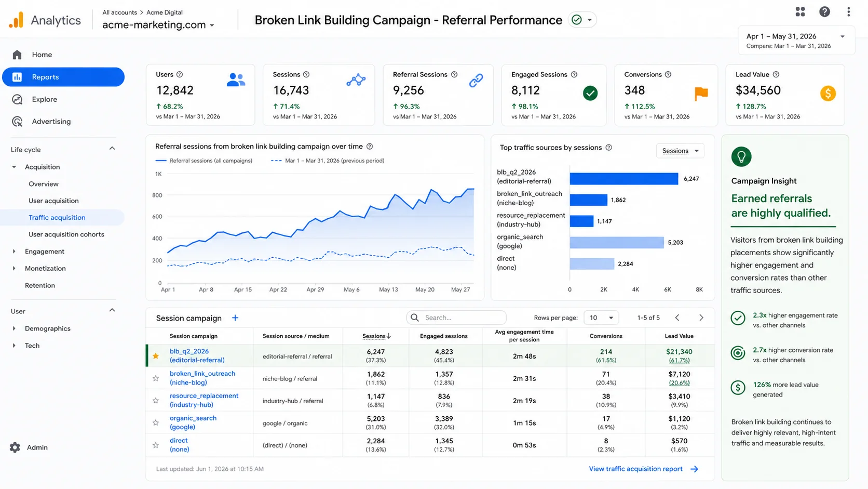The image size is (868, 489).
Task: Expand the Engagement tree node
Action: 14,252
